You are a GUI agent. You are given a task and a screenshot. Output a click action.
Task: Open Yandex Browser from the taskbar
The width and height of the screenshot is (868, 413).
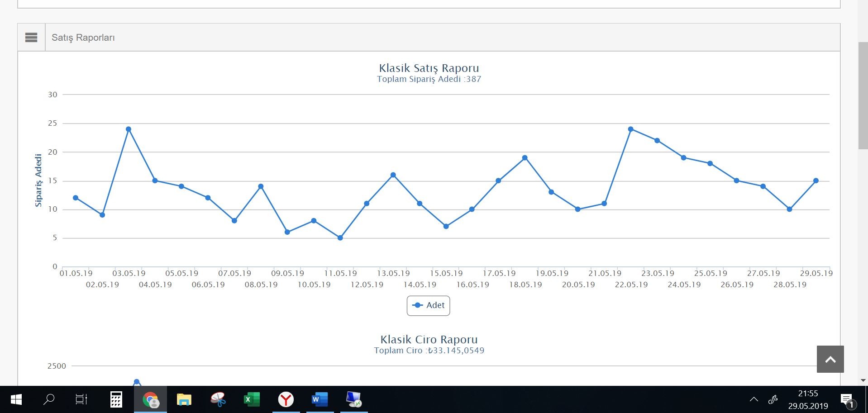[x=286, y=399]
